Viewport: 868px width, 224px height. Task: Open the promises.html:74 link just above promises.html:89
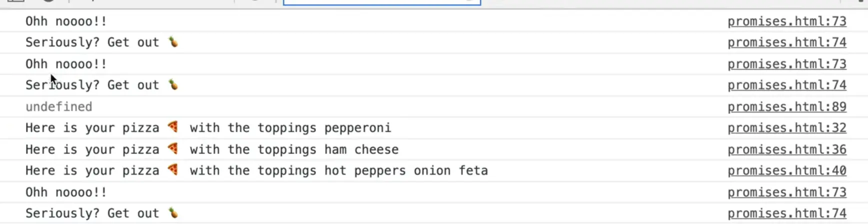tap(786, 85)
